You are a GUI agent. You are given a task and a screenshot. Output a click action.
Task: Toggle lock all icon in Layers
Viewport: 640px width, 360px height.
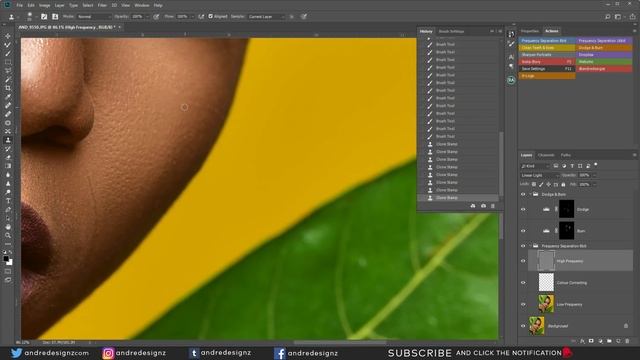(563, 184)
